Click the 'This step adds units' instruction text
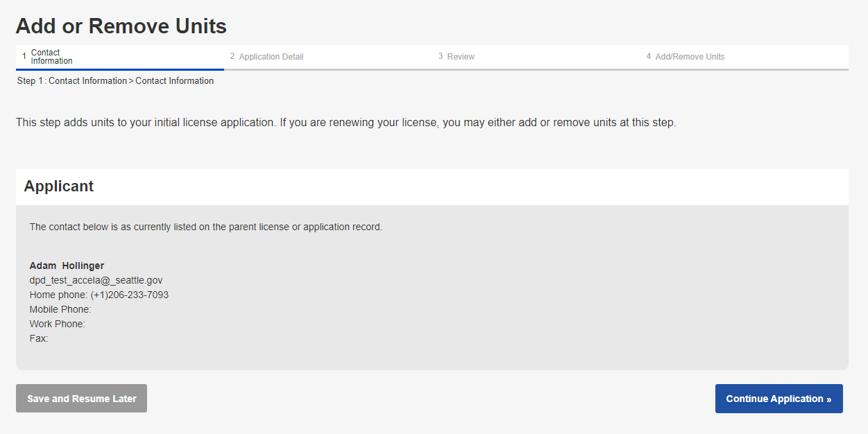 coord(345,123)
